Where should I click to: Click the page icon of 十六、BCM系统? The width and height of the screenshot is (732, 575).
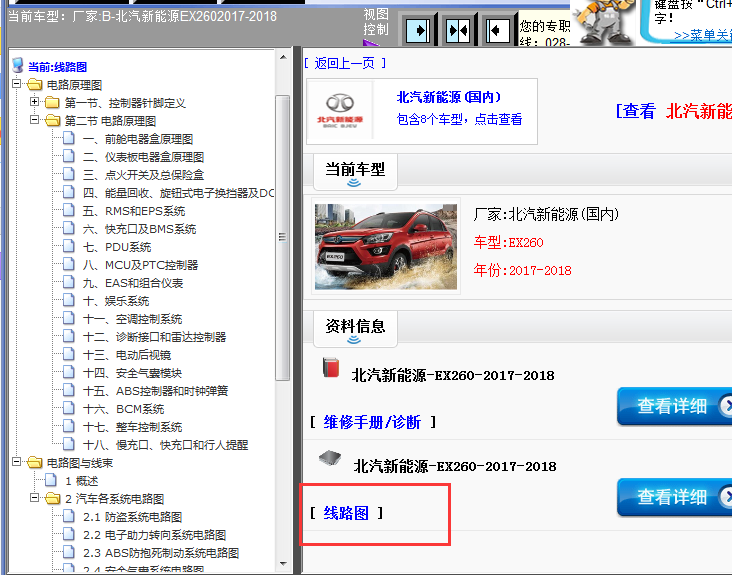click(69, 408)
